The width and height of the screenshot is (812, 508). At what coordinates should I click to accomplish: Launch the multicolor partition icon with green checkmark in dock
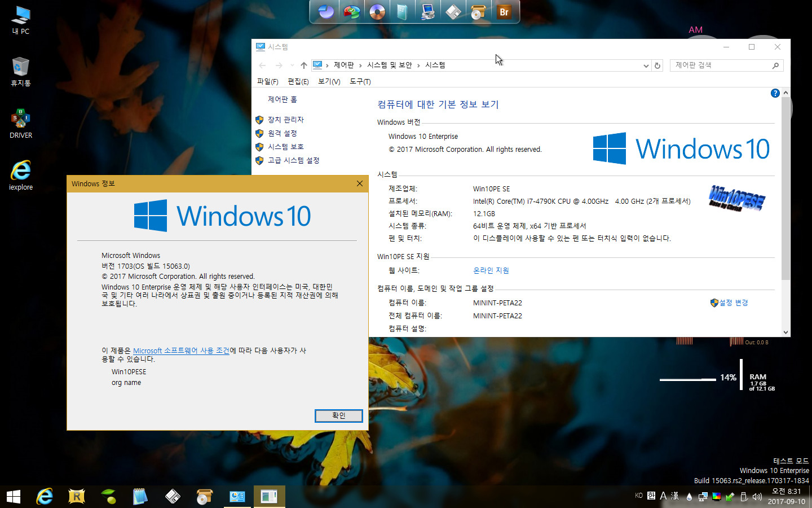click(352, 11)
